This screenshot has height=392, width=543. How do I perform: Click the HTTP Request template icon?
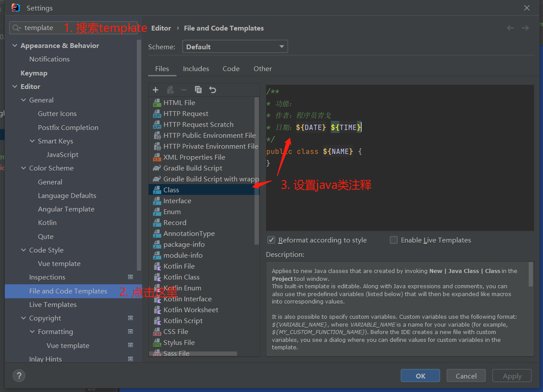[157, 114]
